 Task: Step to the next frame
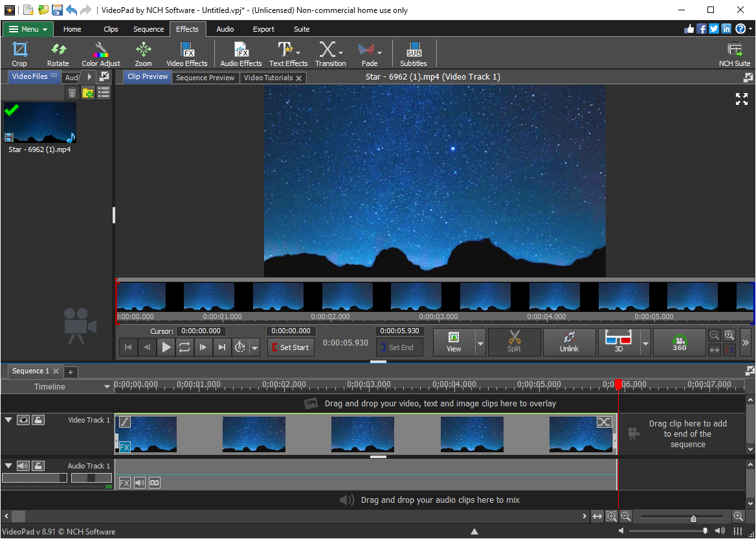[203, 347]
